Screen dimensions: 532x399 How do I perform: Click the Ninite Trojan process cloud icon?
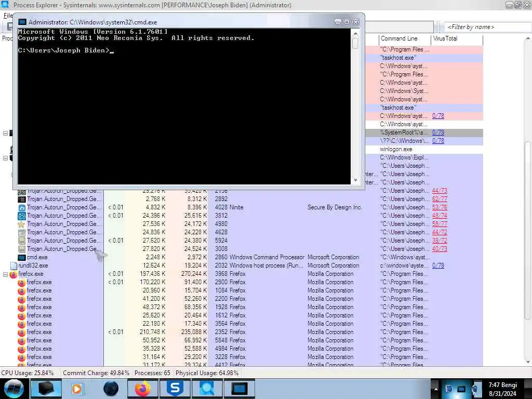[22, 208]
